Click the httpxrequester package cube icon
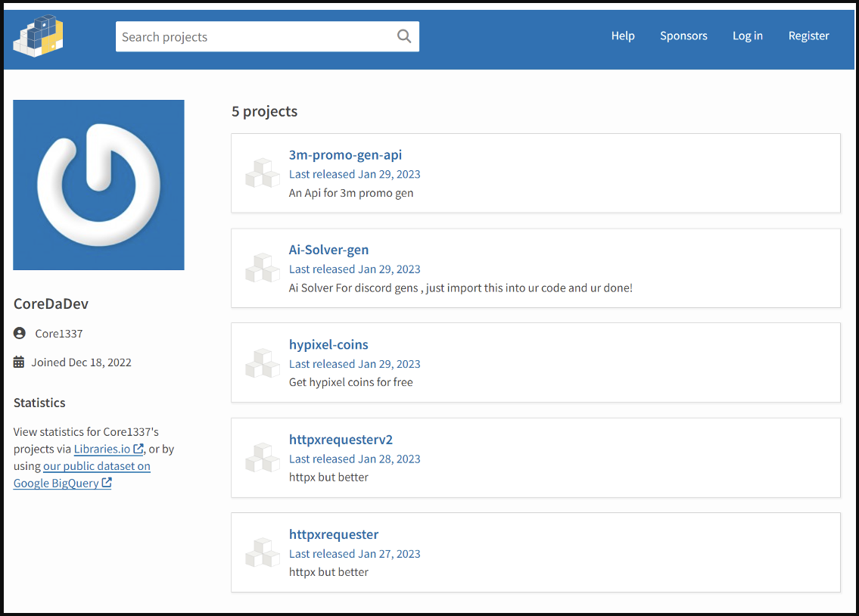Screen dimensions: 859x616 263,552
